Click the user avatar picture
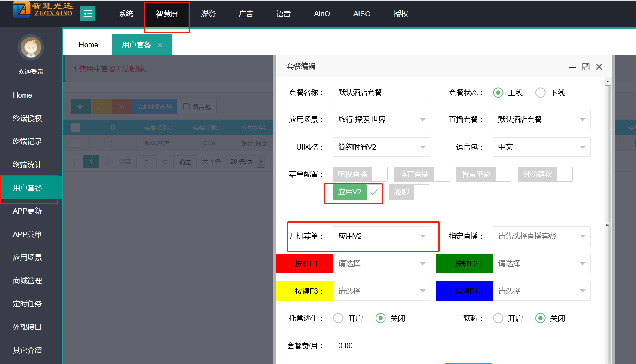 [31, 47]
